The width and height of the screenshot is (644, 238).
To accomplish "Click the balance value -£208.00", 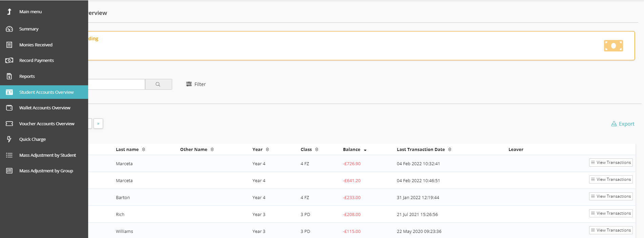I will tap(352, 215).
